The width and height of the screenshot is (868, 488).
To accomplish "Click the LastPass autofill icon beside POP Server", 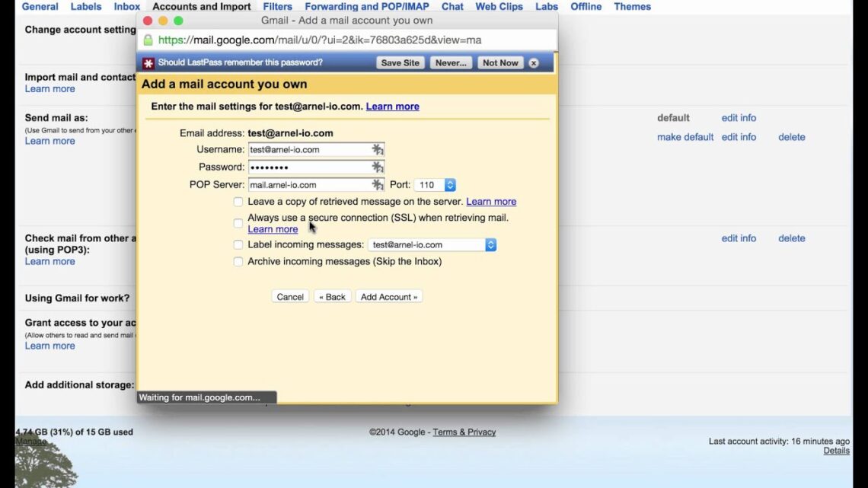I will tap(378, 184).
